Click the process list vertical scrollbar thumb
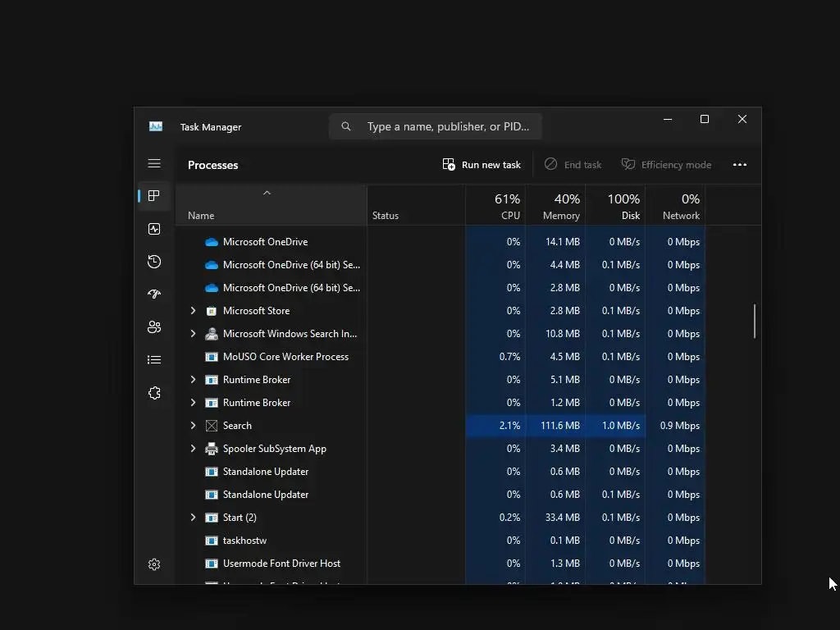 [x=755, y=322]
